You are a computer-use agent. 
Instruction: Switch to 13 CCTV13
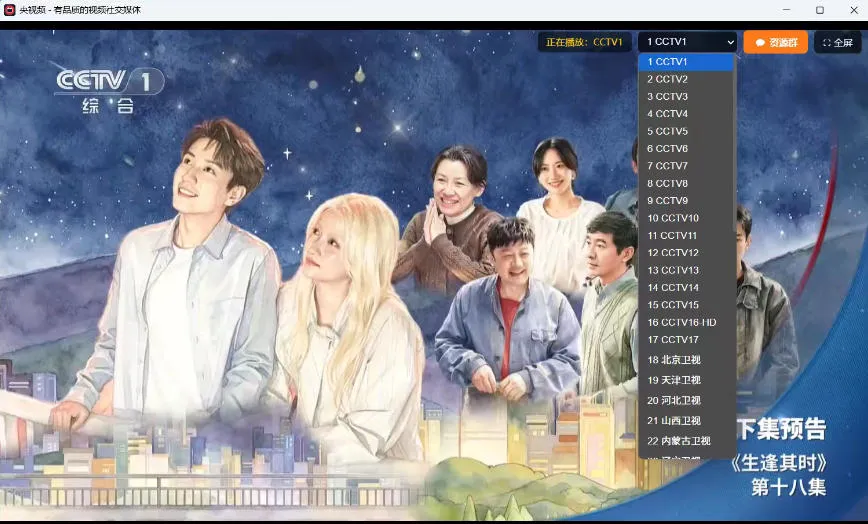click(686, 270)
